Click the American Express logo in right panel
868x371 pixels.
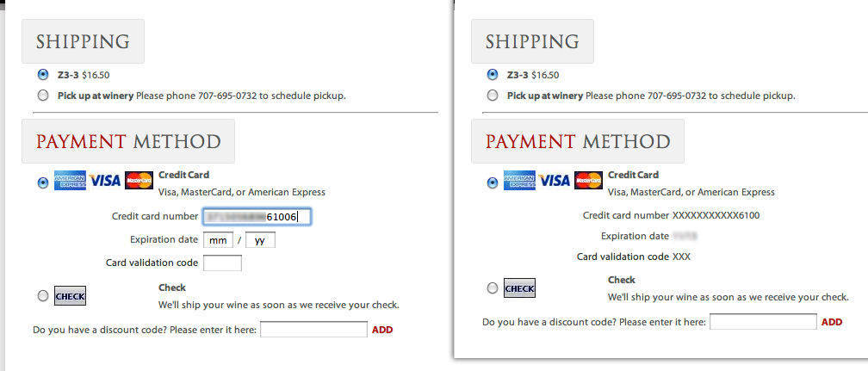pyautogui.click(x=520, y=181)
